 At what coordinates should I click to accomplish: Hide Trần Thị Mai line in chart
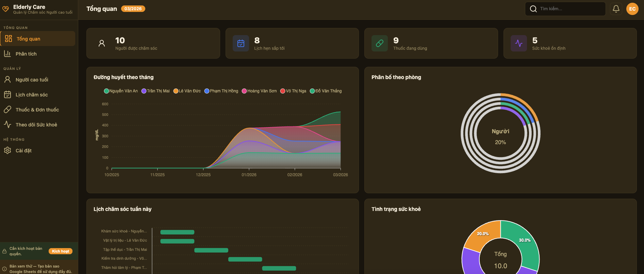pos(155,91)
